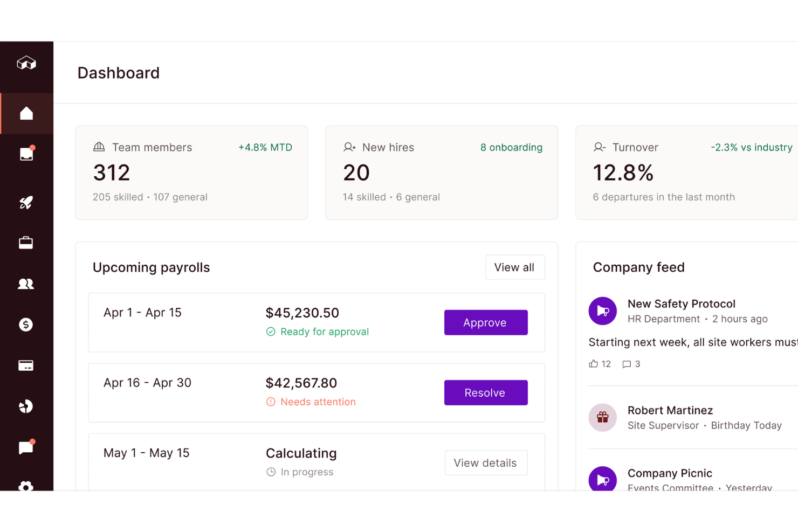Click the $42,567.80 payroll amount

pos(301,383)
